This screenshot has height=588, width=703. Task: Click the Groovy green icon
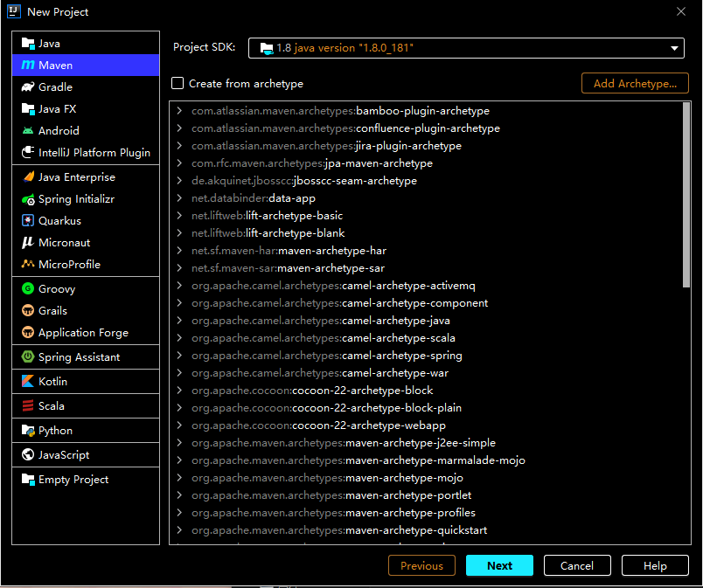pyautogui.click(x=28, y=288)
